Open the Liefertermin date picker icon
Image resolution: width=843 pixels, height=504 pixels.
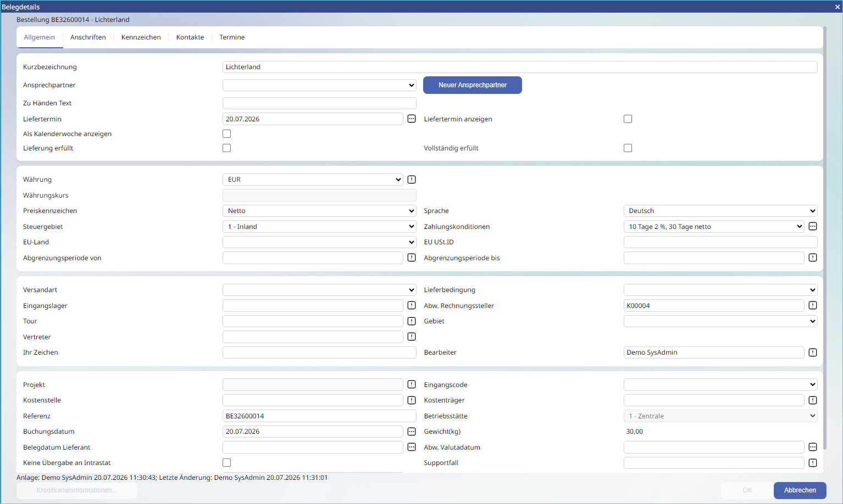412,119
